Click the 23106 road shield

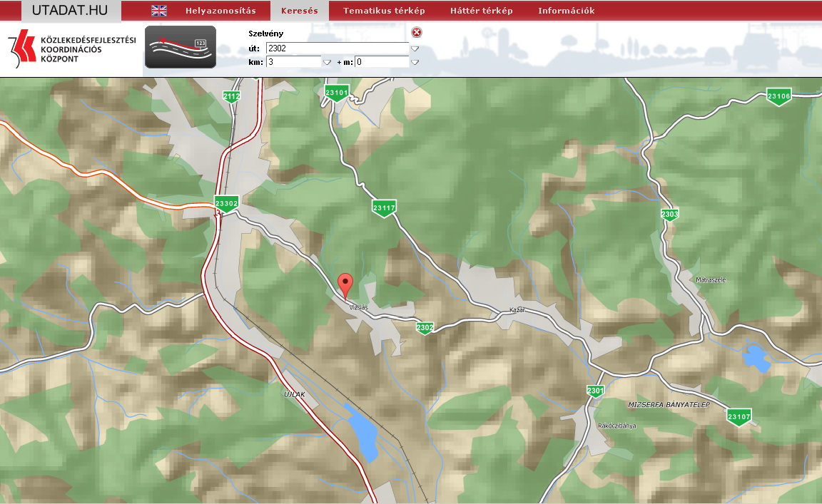[779, 97]
